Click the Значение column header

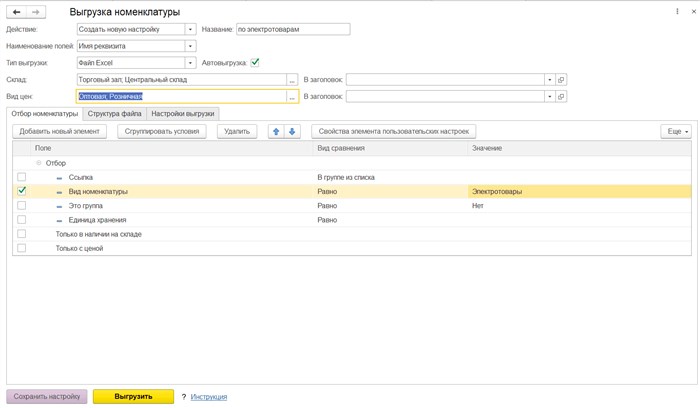(579, 148)
